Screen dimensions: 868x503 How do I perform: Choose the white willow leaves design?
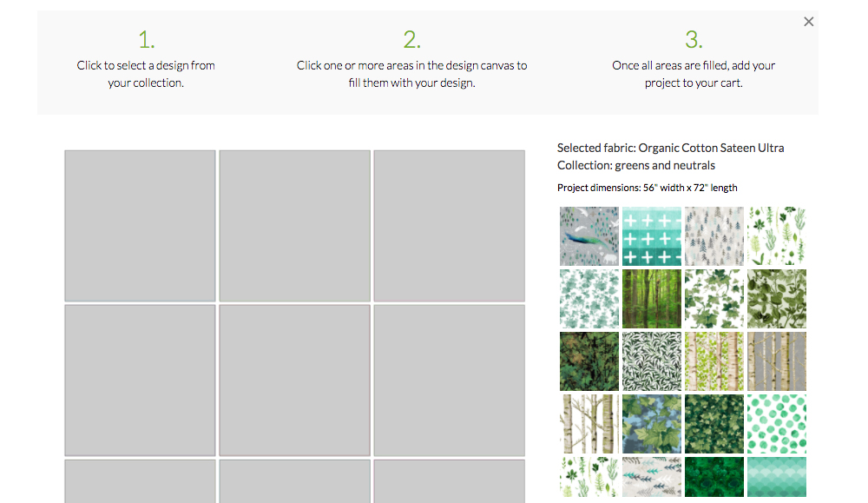(652, 361)
